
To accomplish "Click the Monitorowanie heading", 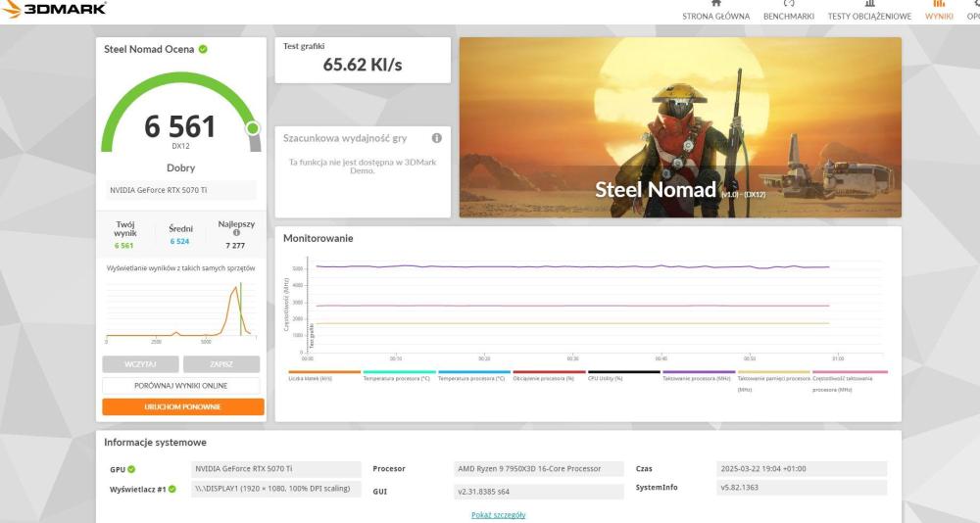I will [x=318, y=238].
